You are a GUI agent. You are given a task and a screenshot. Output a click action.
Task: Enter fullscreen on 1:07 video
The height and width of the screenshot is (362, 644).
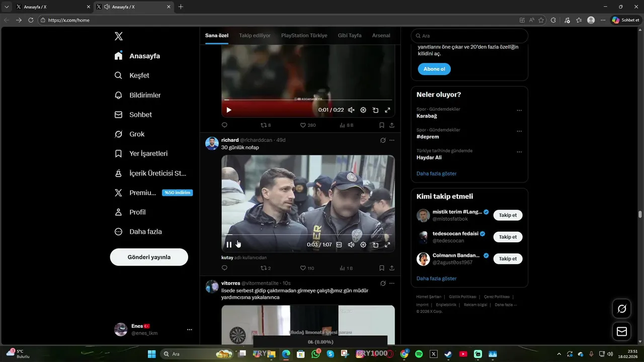click(387, 245)
